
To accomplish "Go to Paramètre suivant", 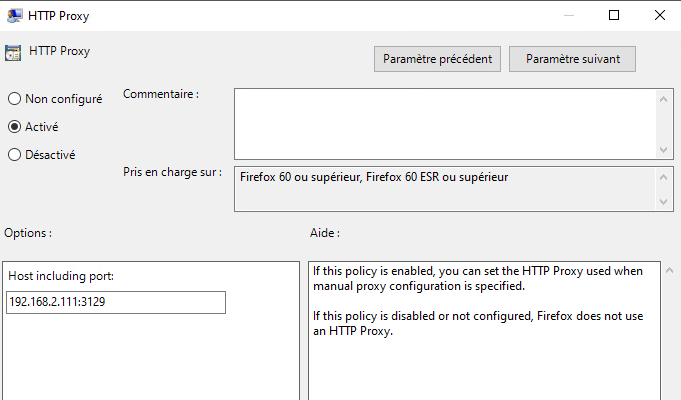I will pyautogui.click(x=572, y=59).
